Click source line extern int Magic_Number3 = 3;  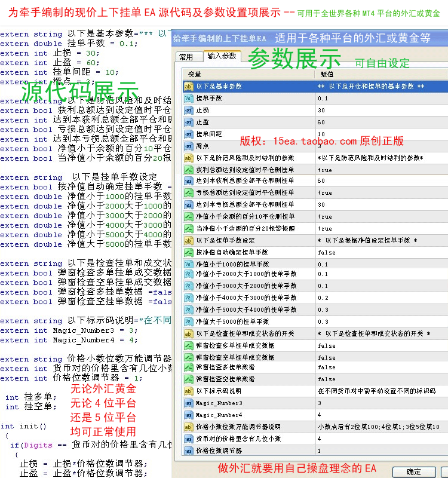coord(69,330)
